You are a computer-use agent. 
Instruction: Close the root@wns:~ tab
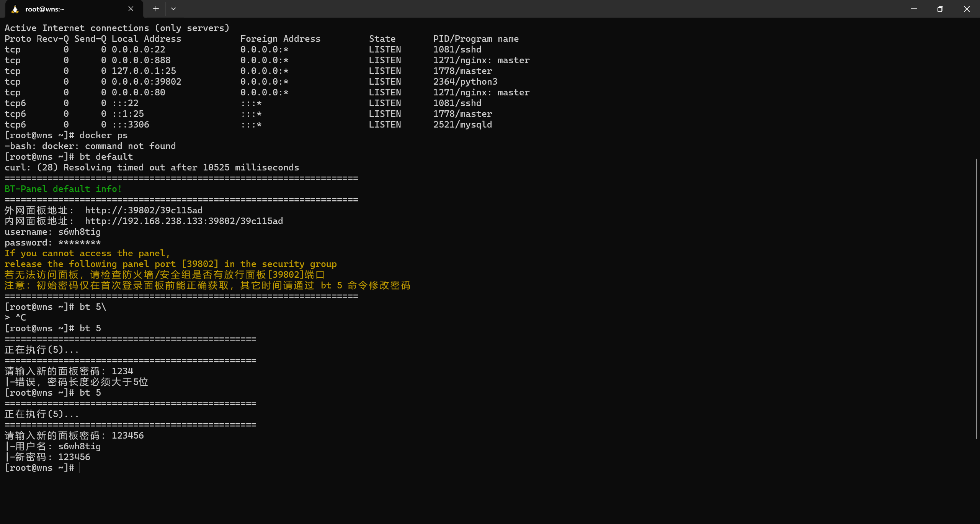click(131, 9)
